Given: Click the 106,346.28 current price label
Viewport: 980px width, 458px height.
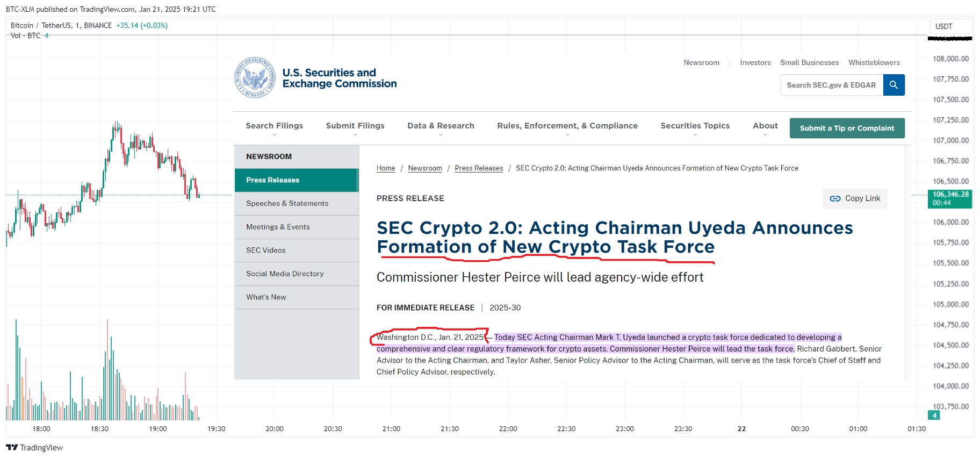Looking at the screenshot, I should coord(950,198).
